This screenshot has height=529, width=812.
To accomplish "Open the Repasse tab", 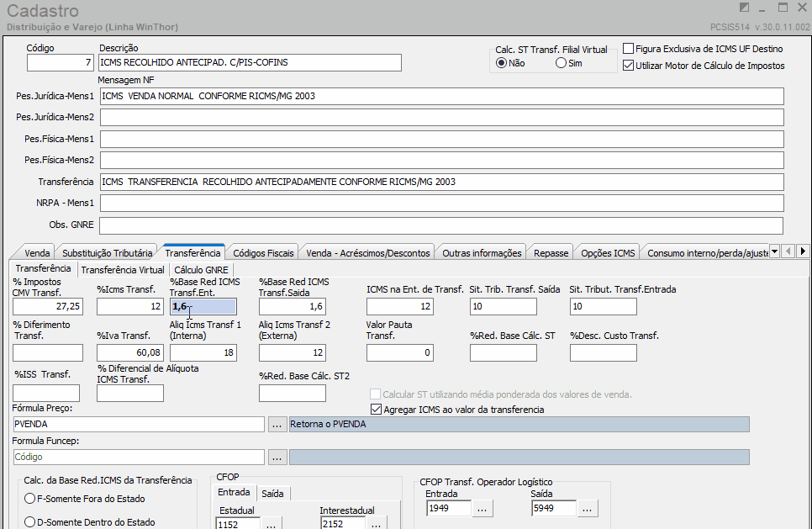I will tap(551, 253).
